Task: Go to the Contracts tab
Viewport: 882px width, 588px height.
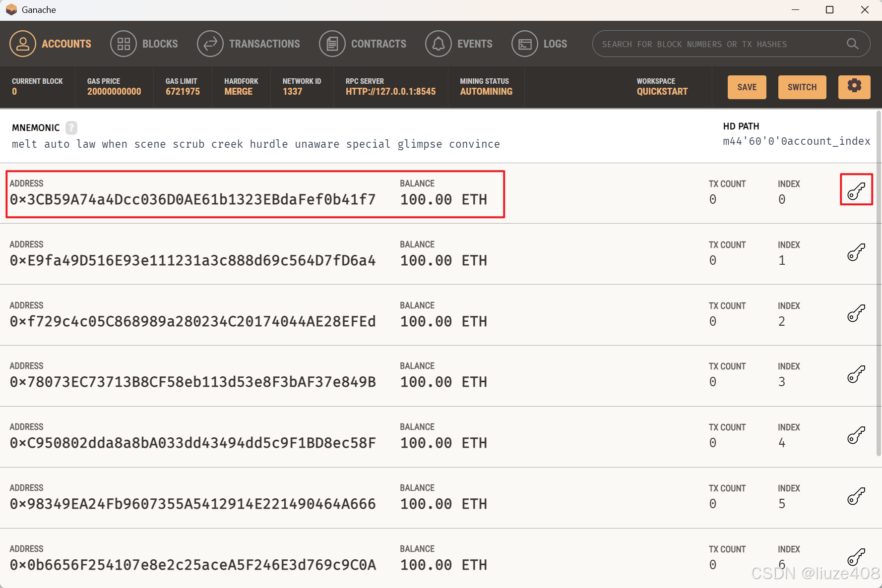Action: coord(363,44)
